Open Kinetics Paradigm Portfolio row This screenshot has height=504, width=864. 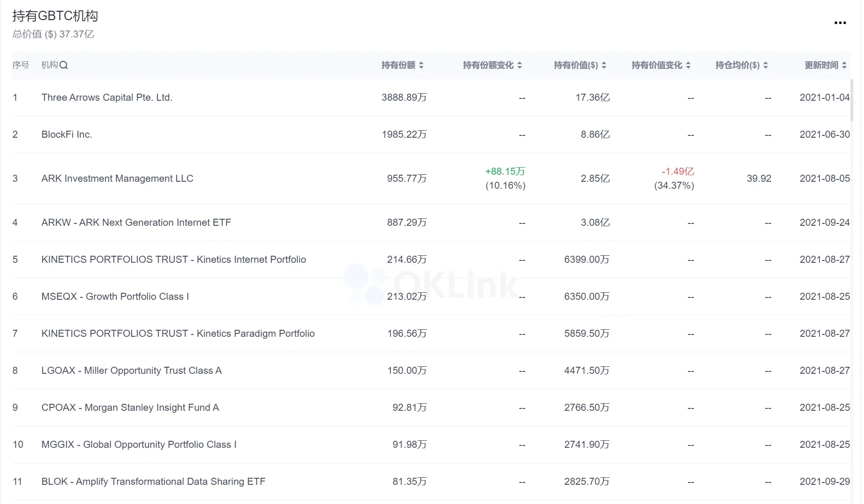click(x=178, y=334)
